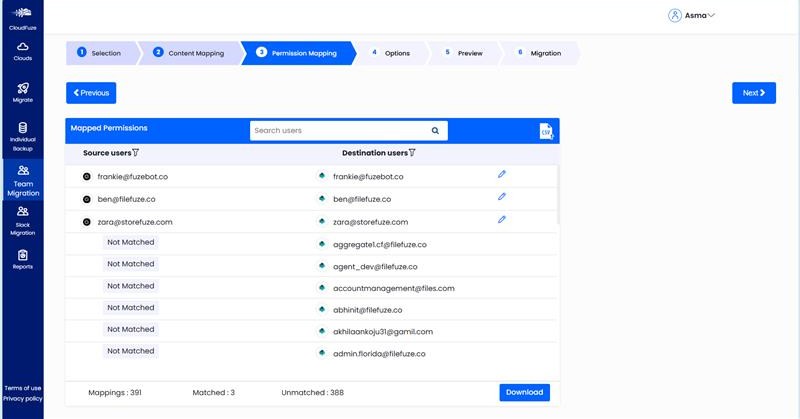Viewport: 800px width, 419px height.
Task: Click source icon beside frankie@fuzebot.co
Action: coord(87,177)
